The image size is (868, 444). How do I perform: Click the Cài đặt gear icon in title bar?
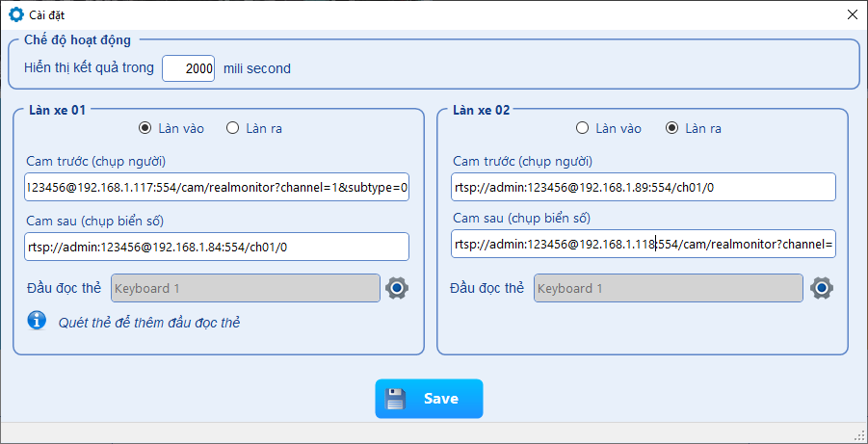pos(15,14)
